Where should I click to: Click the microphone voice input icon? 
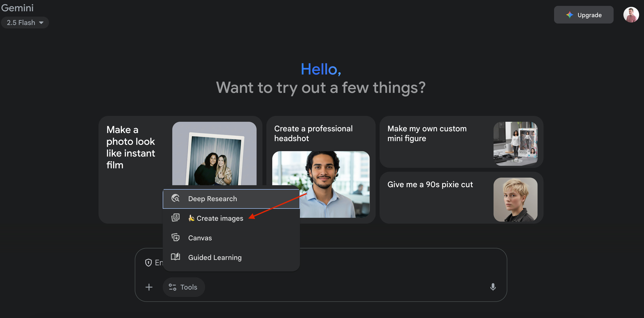click(x=493, y=287)
